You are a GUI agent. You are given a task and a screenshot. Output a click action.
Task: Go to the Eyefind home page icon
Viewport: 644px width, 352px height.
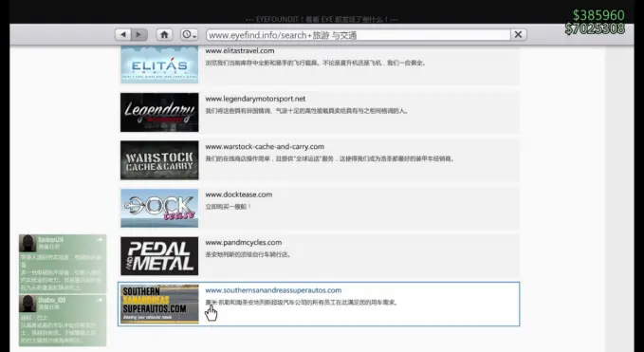click(164, 35)
